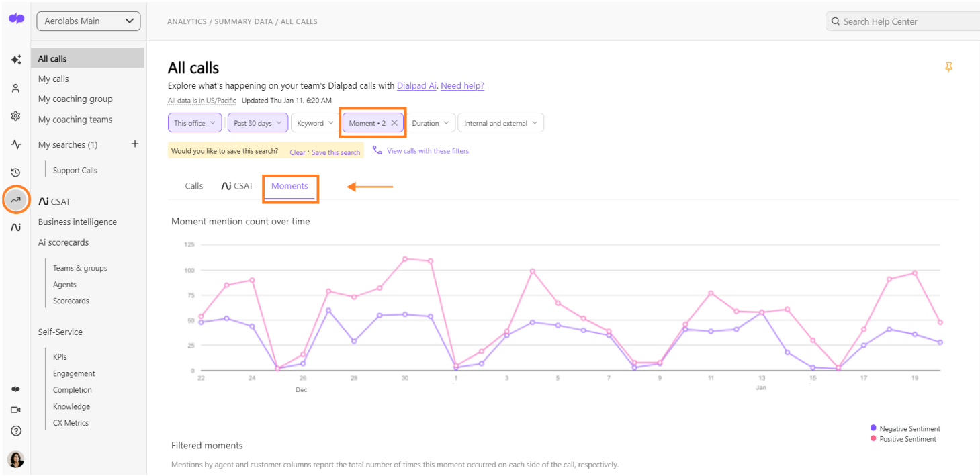This screenshot has height=476, width=980.
Task: Click the SUMMARY DATA breadcrumb
Action: point(244,21)
